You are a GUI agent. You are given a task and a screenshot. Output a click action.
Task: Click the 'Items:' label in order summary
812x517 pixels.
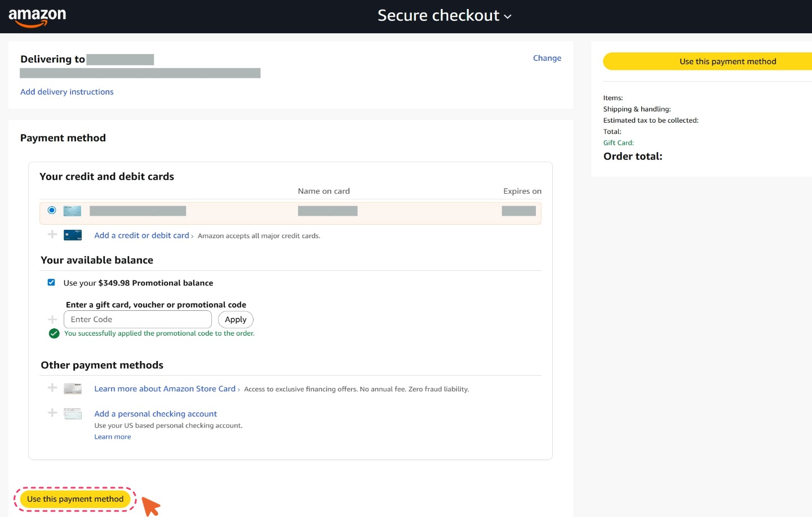613,98
